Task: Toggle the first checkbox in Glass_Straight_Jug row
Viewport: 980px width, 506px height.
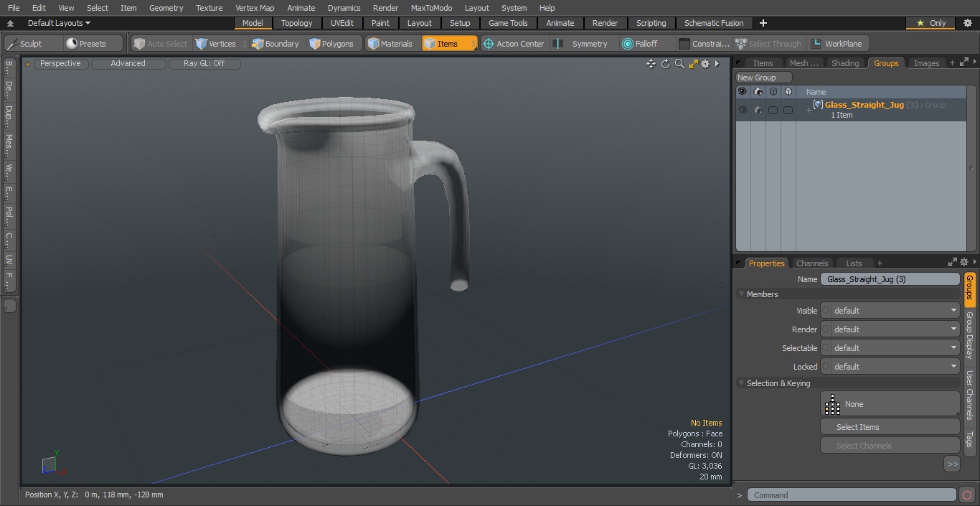Action: click(x=773, y=110)
